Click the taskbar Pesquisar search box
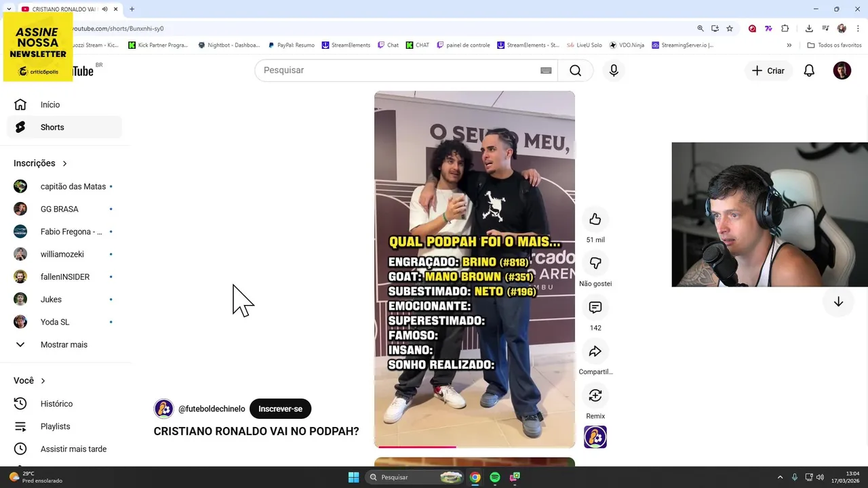Viewport: 868px width, 488px height. 415,477
